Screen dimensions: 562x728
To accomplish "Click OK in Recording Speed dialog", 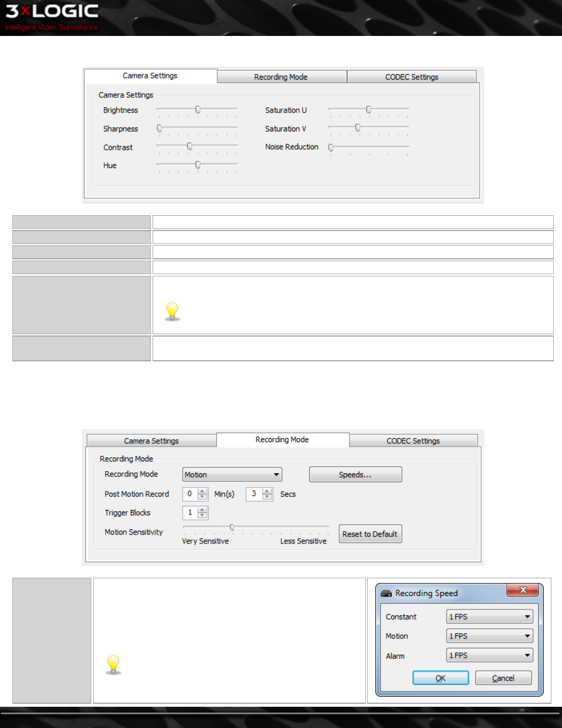I will [441, 678].
